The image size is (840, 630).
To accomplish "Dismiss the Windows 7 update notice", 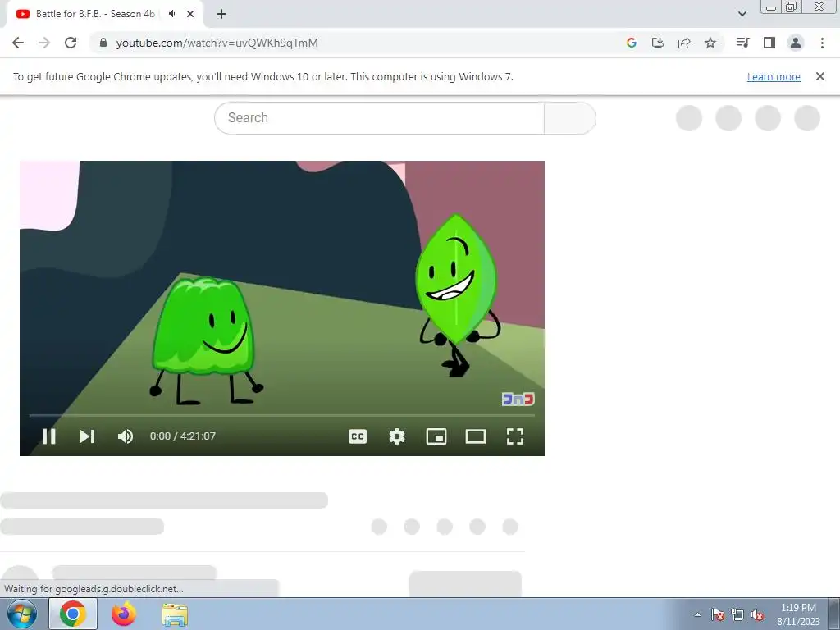I will (819, 76).
